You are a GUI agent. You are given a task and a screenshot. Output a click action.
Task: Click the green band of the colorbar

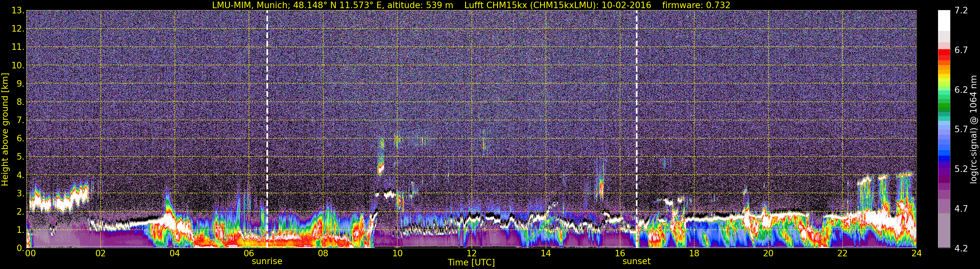click(944, 106)
